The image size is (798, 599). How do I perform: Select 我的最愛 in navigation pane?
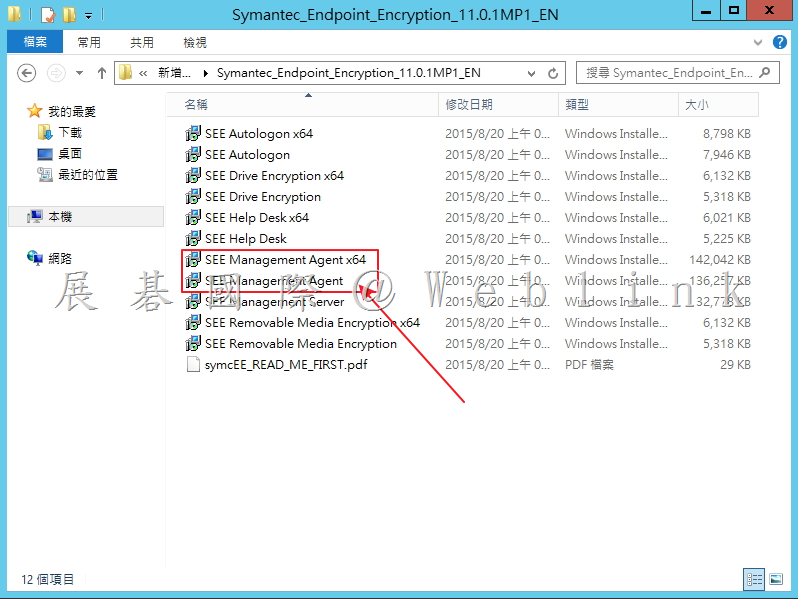(x=72, y=111)
